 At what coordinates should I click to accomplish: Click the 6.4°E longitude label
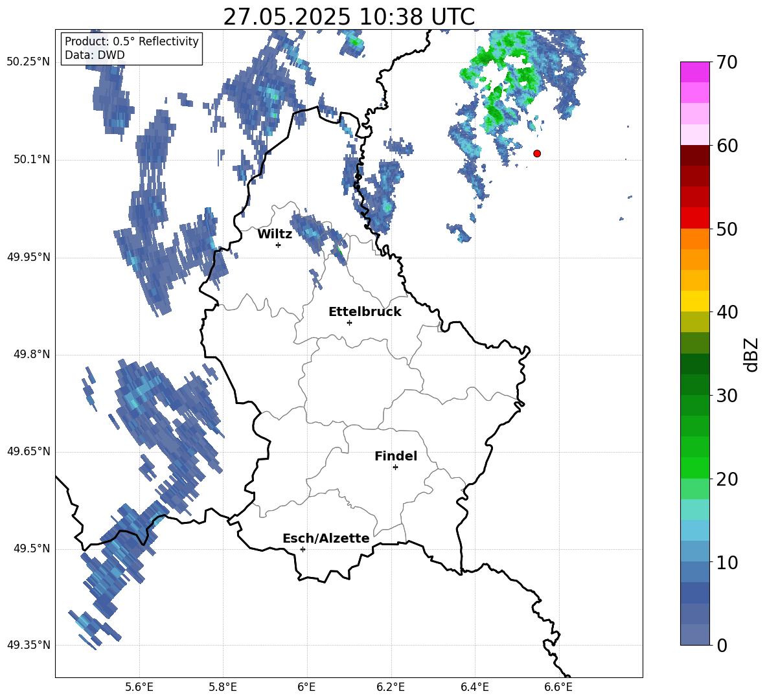[474, 687]
